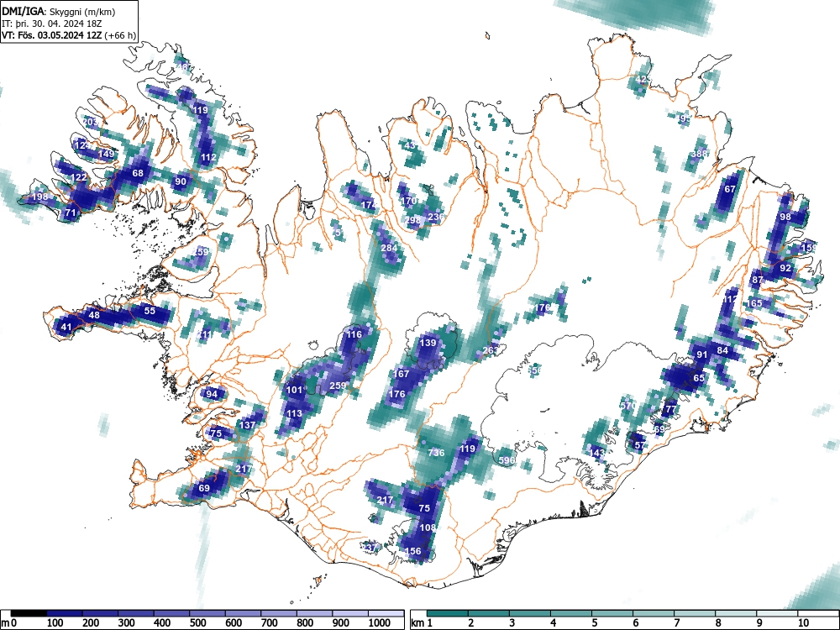Viewport: 840px width, 630px height.
Task: Click the visibility value 236 on the map
Action: (436, 217)
